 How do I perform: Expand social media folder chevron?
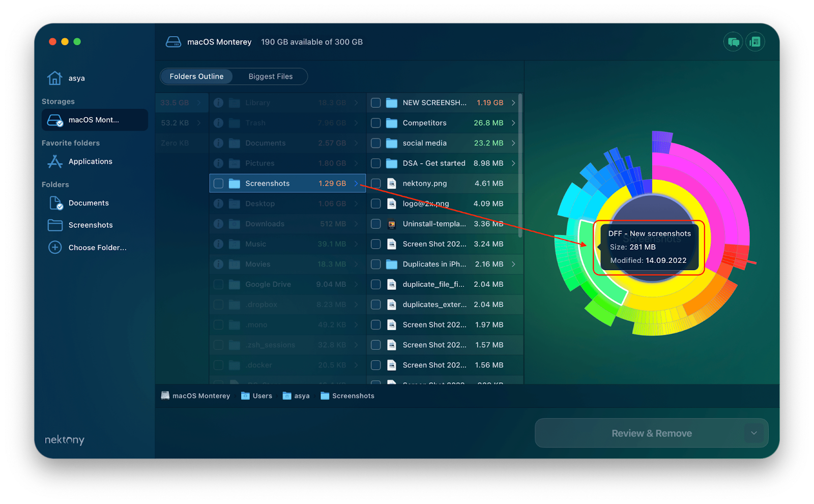point(513,143)
